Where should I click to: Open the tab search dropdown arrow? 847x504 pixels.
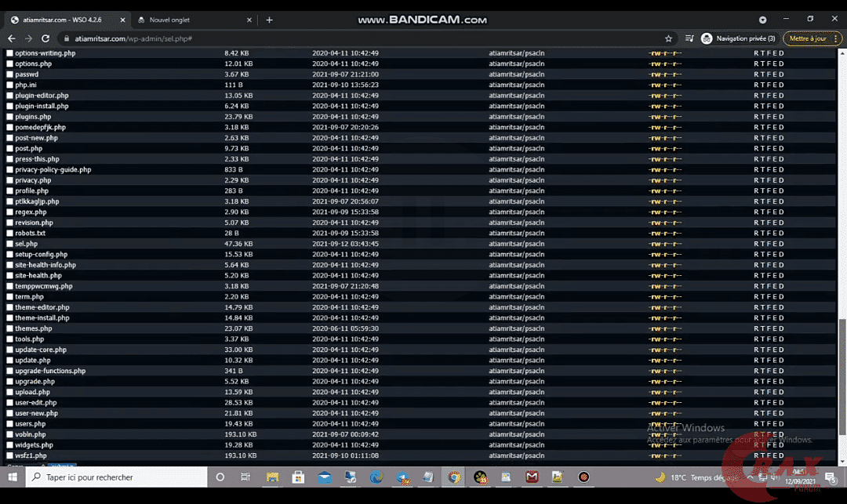pos(762,20)
